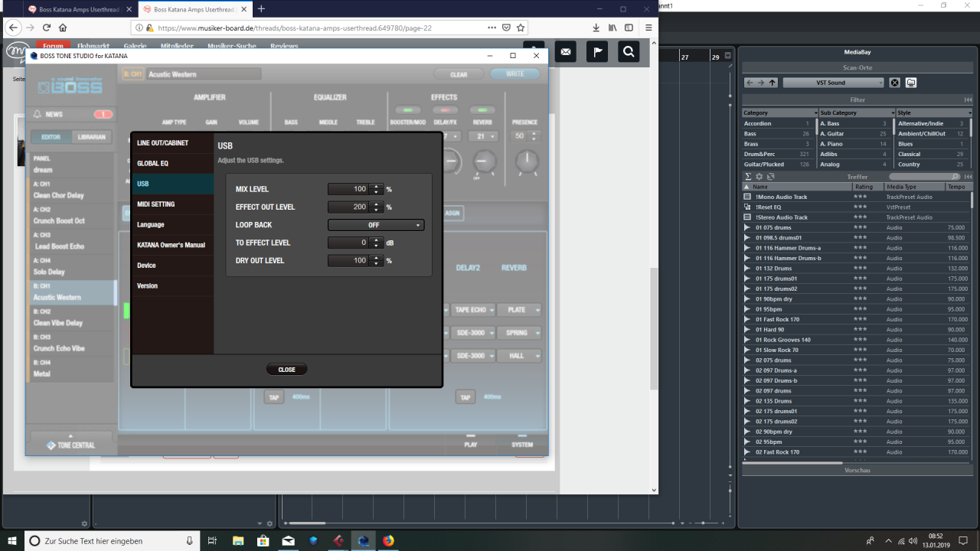This screenshot has height=551, width=980.
Task: Click the EFFECT OUT LEVEL value field
Action: point(348,207)
